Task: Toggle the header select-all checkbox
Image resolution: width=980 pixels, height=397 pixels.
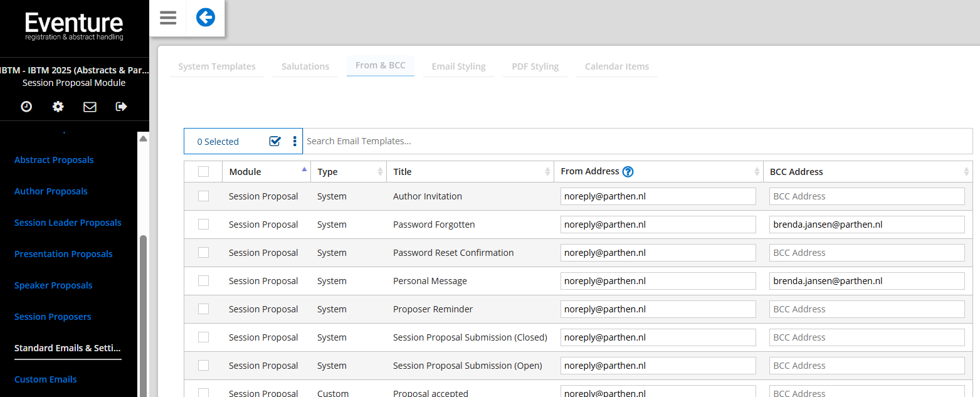Action: [203, 171]
